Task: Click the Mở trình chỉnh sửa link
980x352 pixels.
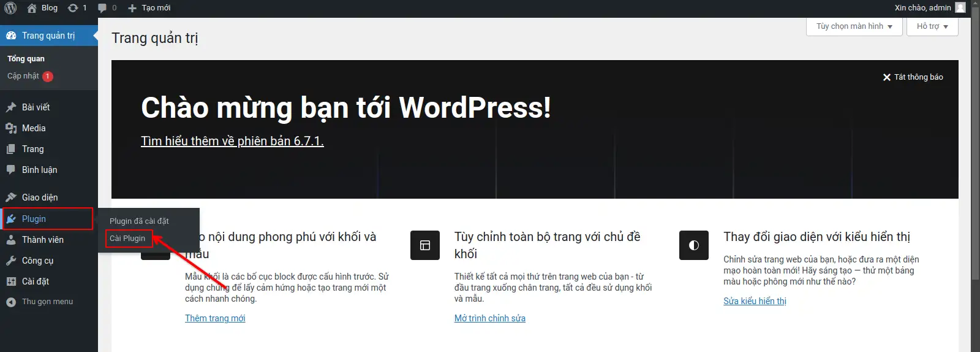Action: pos(489,318)
